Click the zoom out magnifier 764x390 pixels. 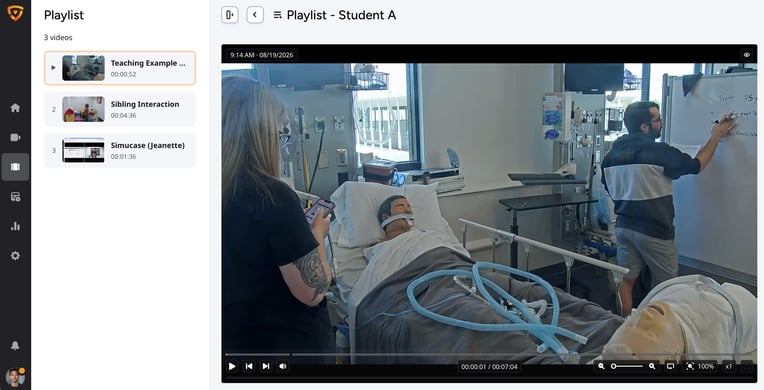point(601,366)
